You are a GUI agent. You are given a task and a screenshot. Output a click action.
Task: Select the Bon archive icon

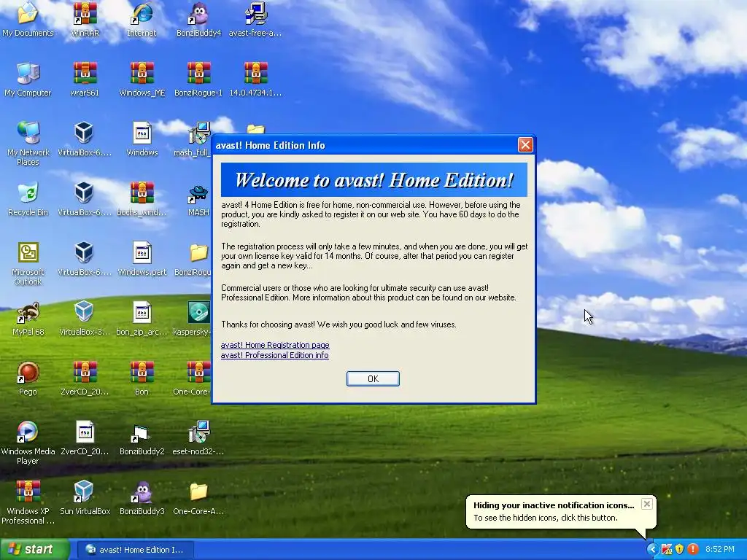pos(142,378)
